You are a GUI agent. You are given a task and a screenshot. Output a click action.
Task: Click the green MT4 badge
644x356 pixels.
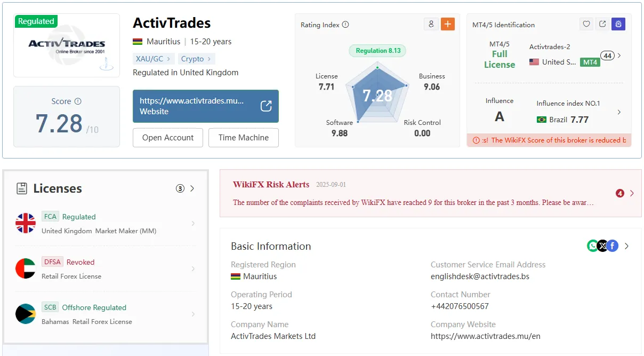(x=590, y=62)
